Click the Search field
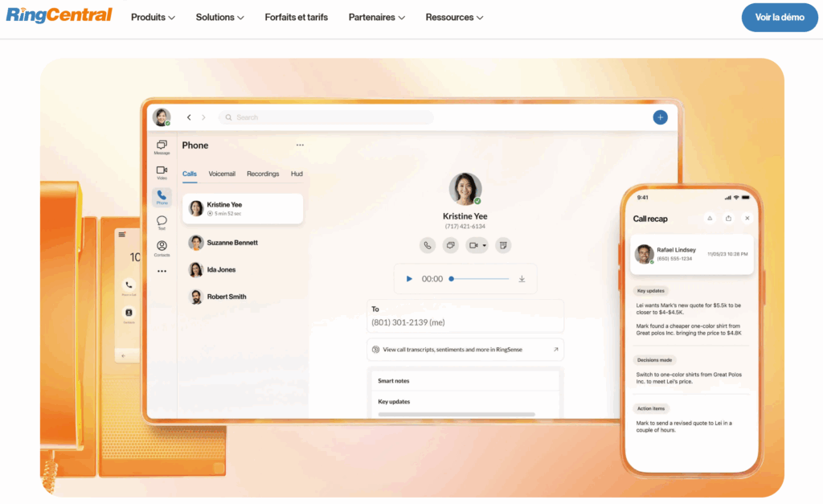The width and height of the screenshot is (823, 504). tap(326, 117)
